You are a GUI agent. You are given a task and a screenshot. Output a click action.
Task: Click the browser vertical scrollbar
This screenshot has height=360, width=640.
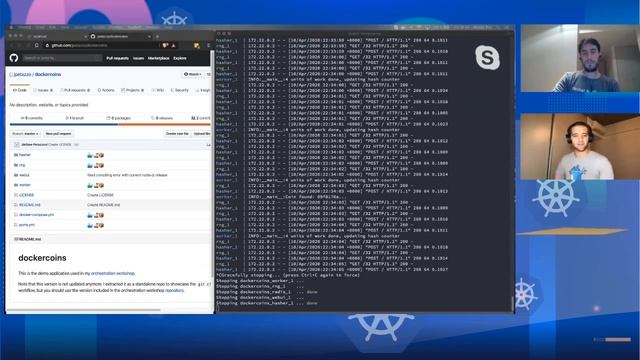[x=212, y=163]
